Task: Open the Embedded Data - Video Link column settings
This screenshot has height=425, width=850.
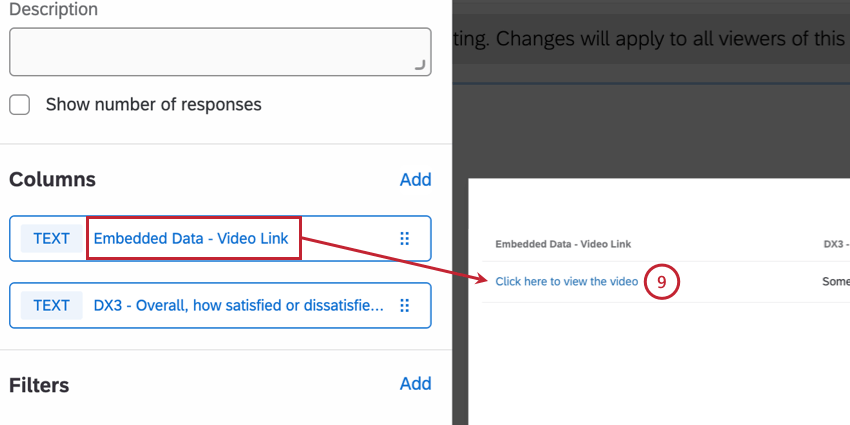Action: (x=191, y=238)
